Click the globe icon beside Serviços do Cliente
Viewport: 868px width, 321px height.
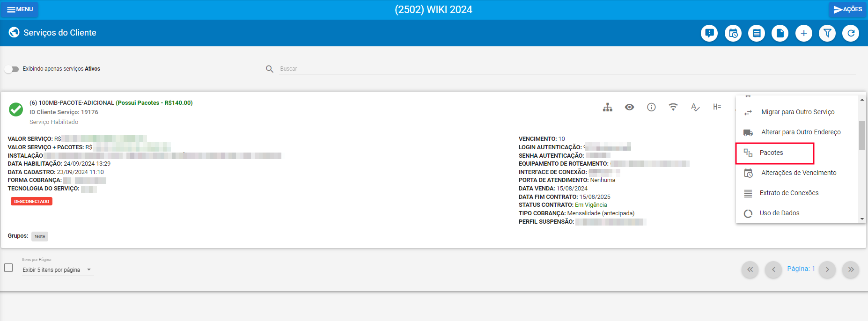click(14, 32)
